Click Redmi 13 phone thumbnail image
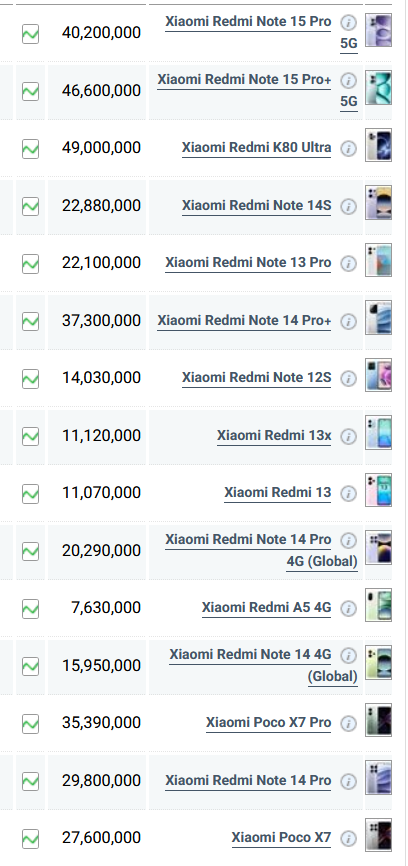Screen dimensions: 408x866 379,490
